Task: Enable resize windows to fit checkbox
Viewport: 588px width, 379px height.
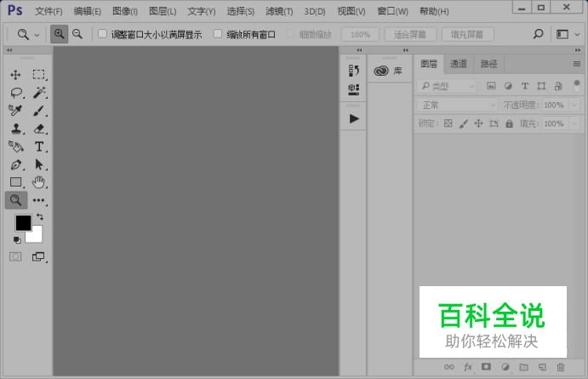Action: tap(102, 34)
